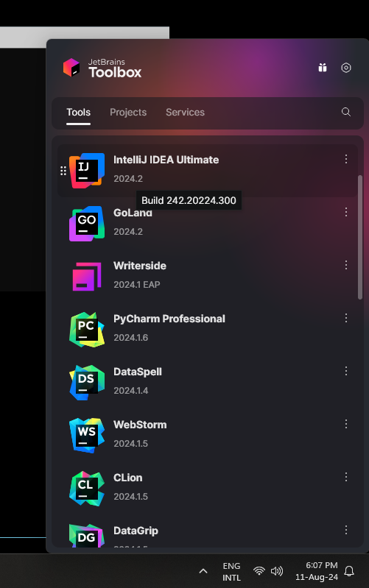Open Toolbox settings hexagon icon

(346, 68)
